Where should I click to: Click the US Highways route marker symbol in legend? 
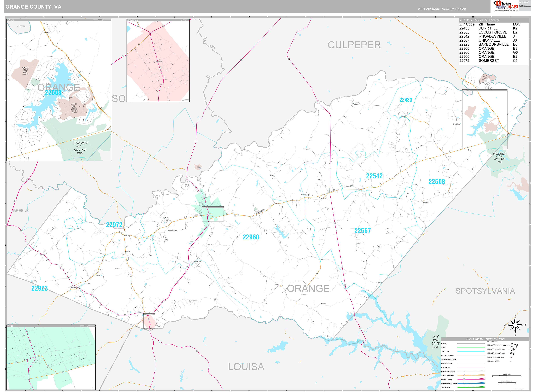click(464, 379)
